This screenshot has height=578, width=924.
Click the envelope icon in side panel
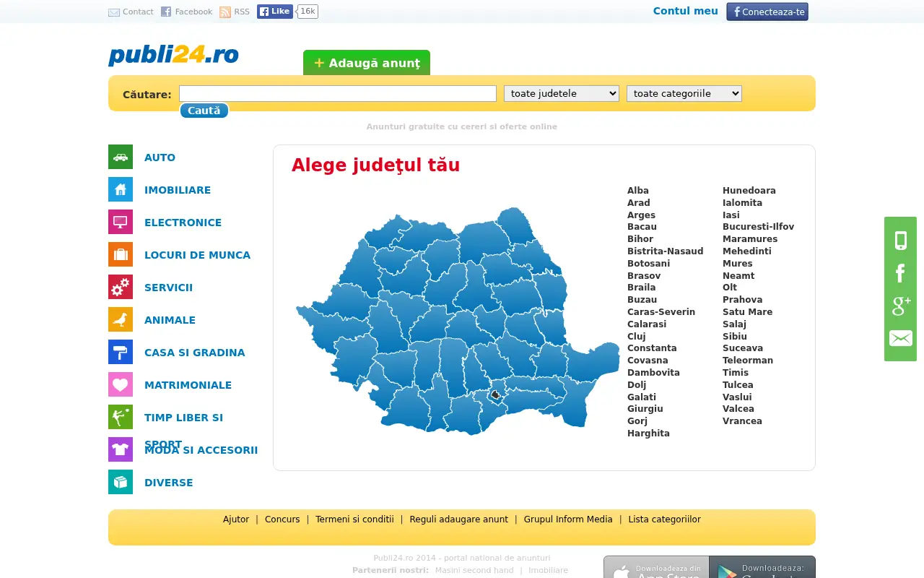pyautogui.click(x=901, y=338)
